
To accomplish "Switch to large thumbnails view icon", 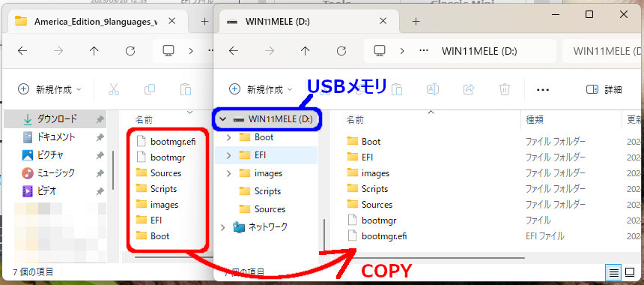I will (x=630, y=272).
